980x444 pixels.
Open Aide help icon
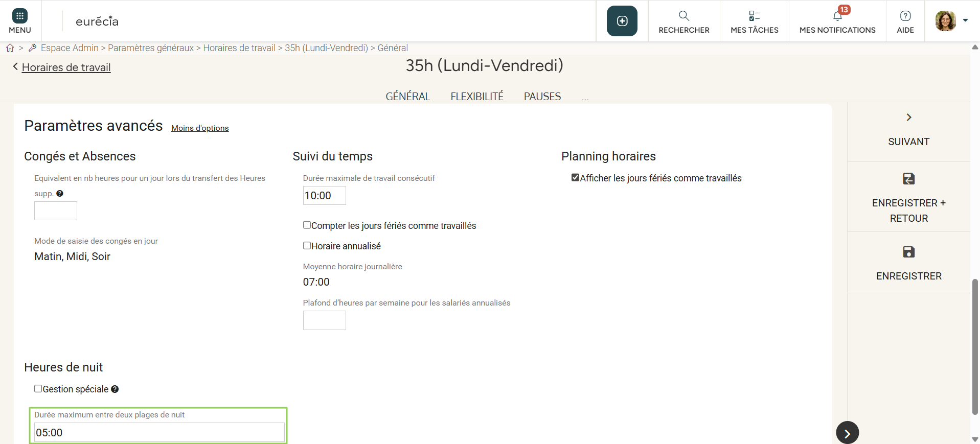pyautogui.click(x=905, y=16)
